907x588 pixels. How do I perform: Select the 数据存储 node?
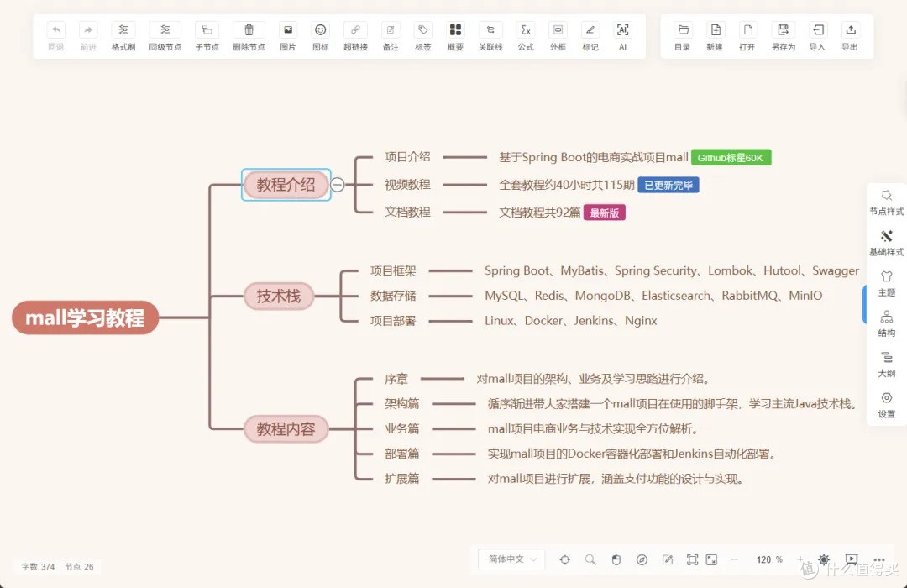tap(393, 296)
